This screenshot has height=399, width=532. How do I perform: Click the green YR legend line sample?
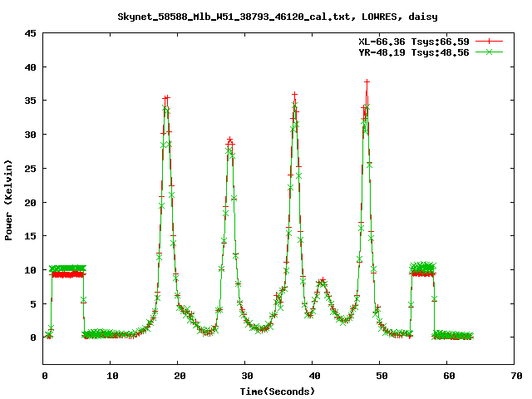click(x=489, y=52)
